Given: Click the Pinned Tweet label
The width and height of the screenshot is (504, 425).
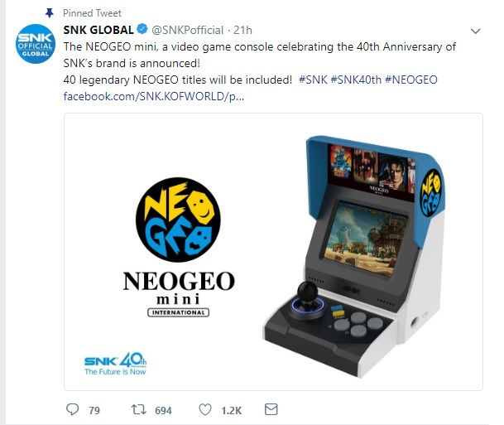Looking at the screenshot, I should coord(92,13).
